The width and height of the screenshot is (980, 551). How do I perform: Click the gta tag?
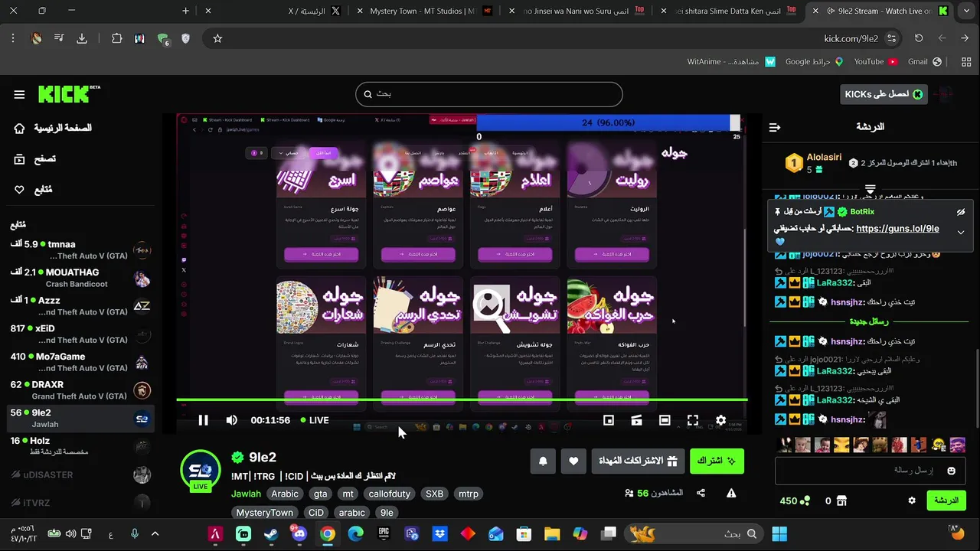320,494
